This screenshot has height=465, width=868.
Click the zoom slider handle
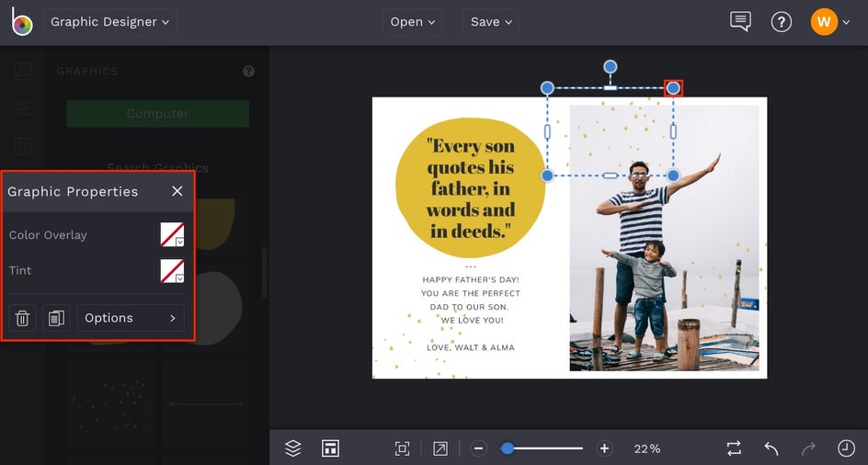[507, 448]
